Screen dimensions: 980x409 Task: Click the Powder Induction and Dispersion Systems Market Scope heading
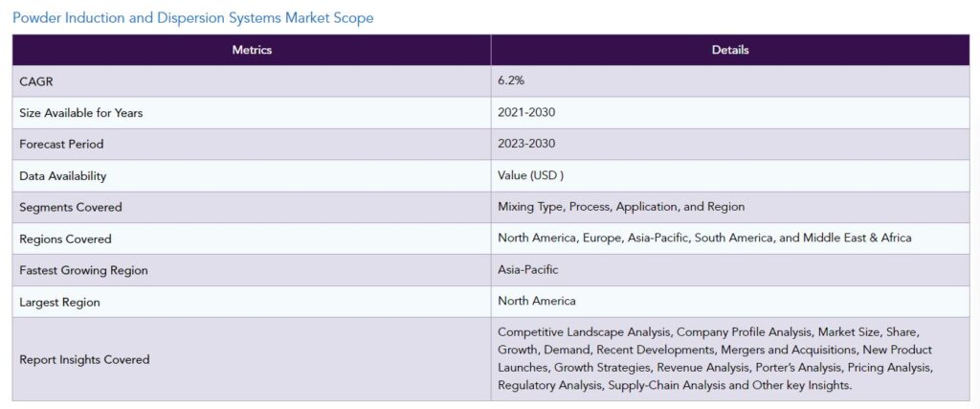tap(193, 17)
